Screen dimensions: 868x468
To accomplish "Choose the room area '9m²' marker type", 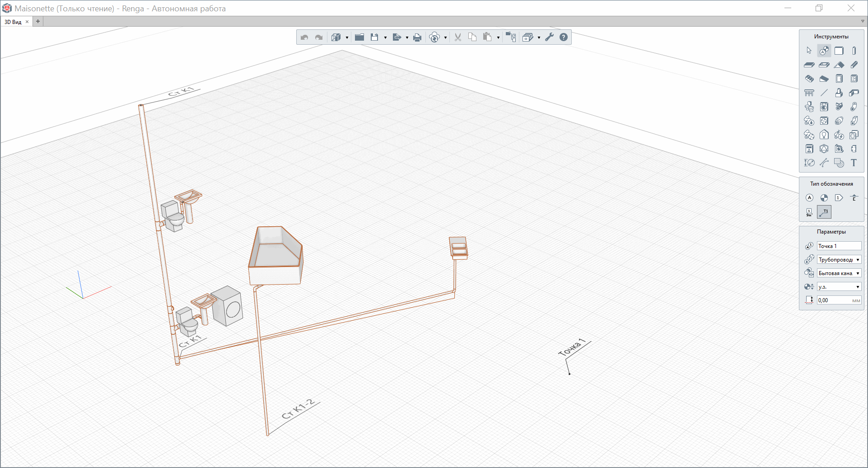I will click(809, 212).
